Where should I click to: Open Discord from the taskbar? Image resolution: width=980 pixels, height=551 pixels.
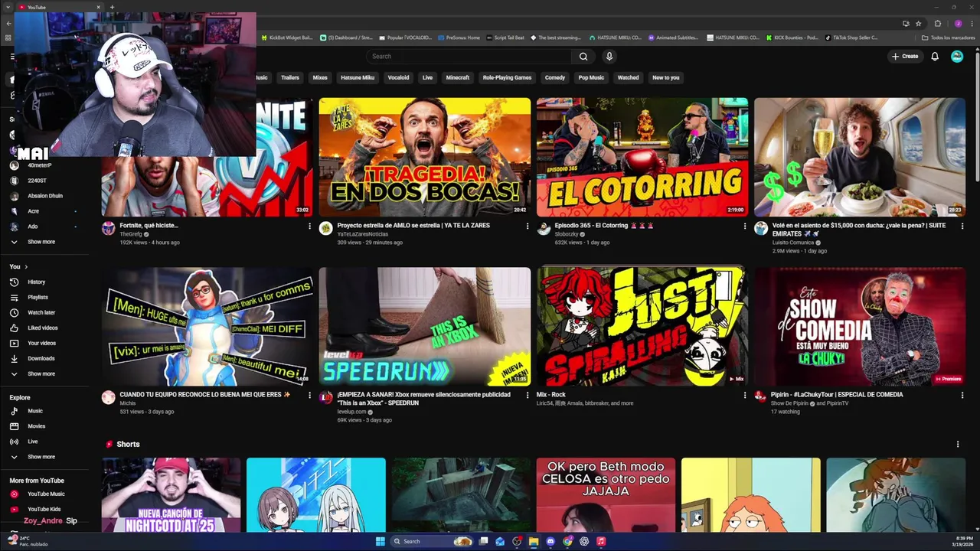[550, 541]
